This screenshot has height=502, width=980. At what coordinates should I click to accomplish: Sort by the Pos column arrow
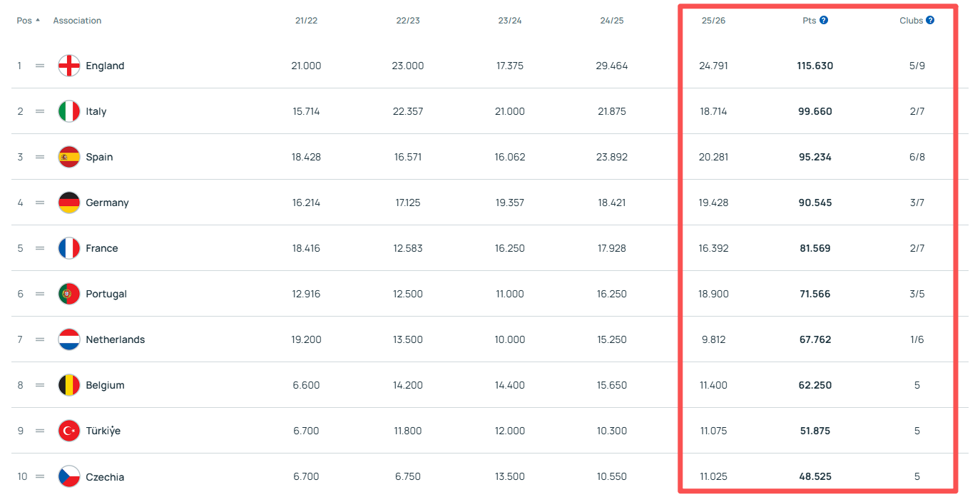coord(38,21)
